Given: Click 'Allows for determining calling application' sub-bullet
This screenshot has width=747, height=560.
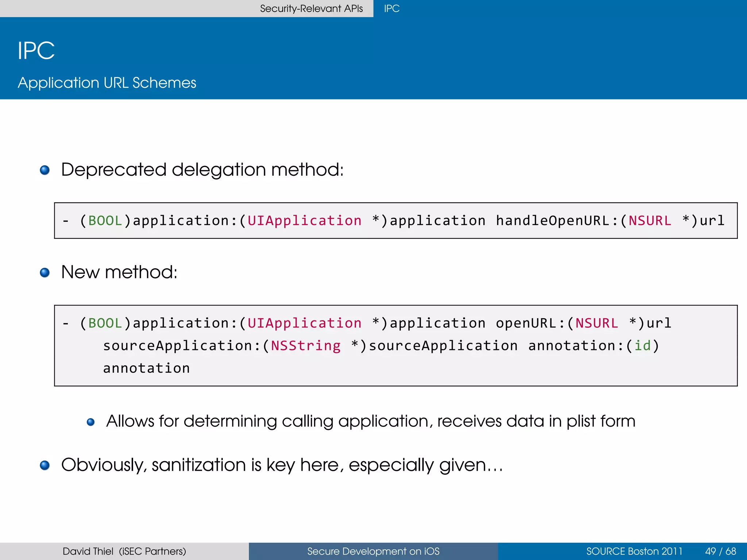Looking at the screenshot, I should click(x=371, y=421).
